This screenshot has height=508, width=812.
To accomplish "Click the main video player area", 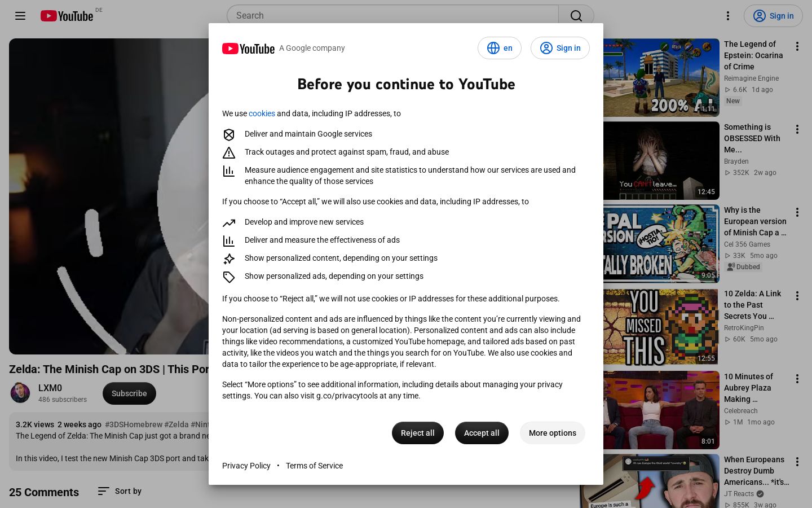I will coord(109,196).
